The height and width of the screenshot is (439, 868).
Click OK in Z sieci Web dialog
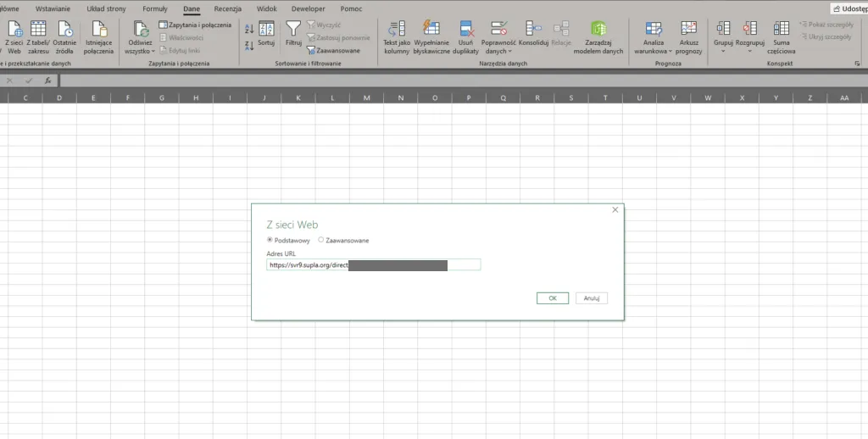553,298
